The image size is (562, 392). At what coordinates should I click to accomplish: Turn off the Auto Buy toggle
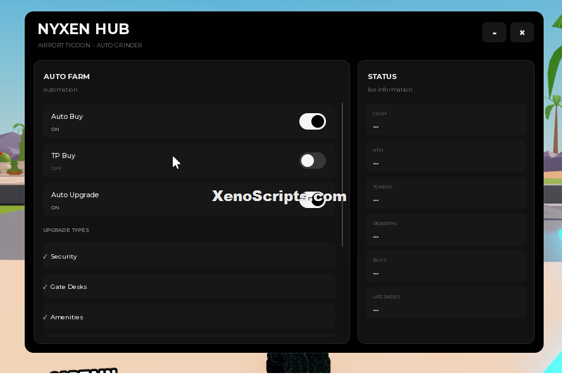pos(313,121)
